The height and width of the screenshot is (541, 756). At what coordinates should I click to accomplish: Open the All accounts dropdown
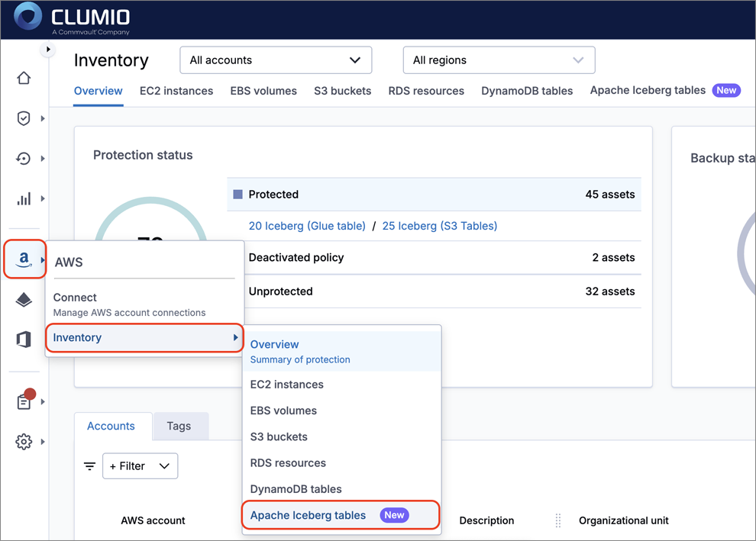point(275,60)
